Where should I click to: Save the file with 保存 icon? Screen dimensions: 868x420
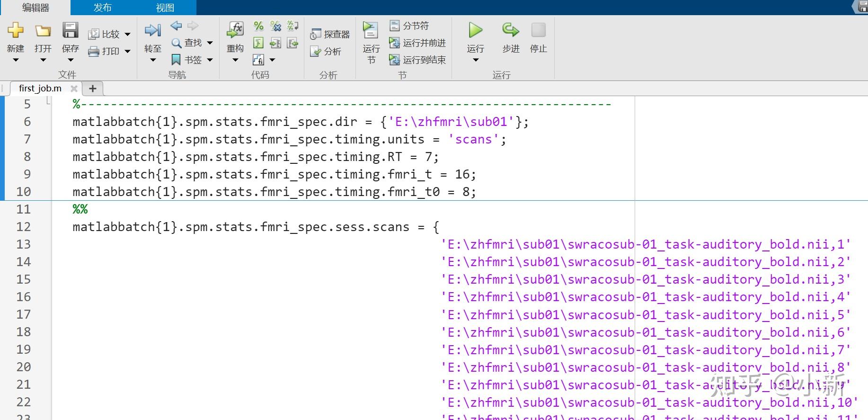[71, 30]
